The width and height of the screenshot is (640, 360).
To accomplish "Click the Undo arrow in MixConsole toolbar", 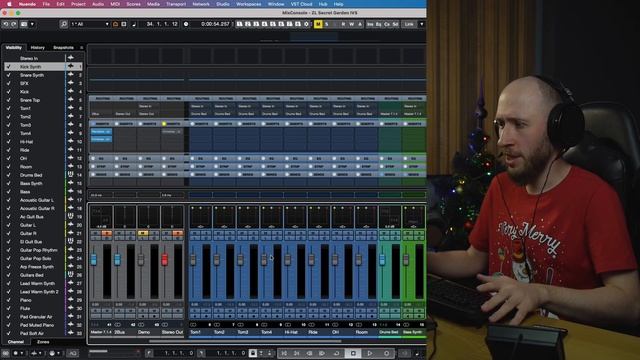I will tap(6, 24).
